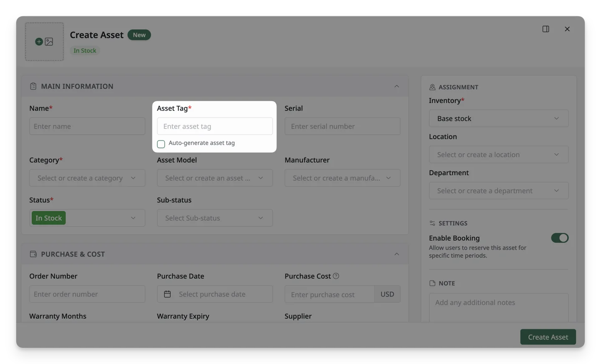
Task: Click the Warranty Months label
Action: click(x=58, y=316)
